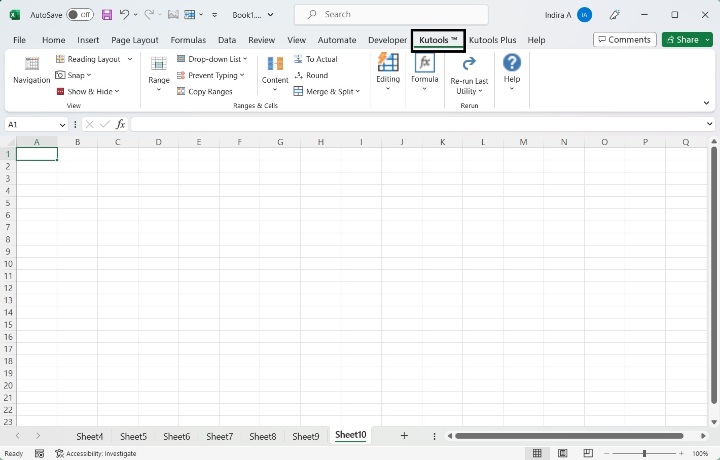Click the Kutools Formula fx icon

(424, 63)
